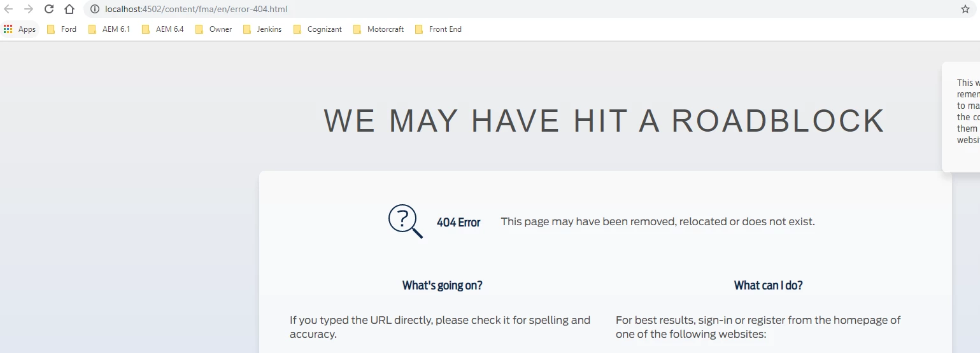This screenshot has height=353, width=980.
Task: Open the AEM 6.4 bookmarks folder
Action: (x=162, y=29)
